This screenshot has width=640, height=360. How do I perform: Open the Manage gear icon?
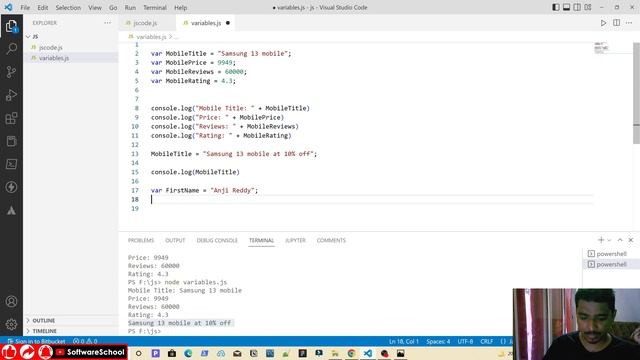(x=11, y=324)
